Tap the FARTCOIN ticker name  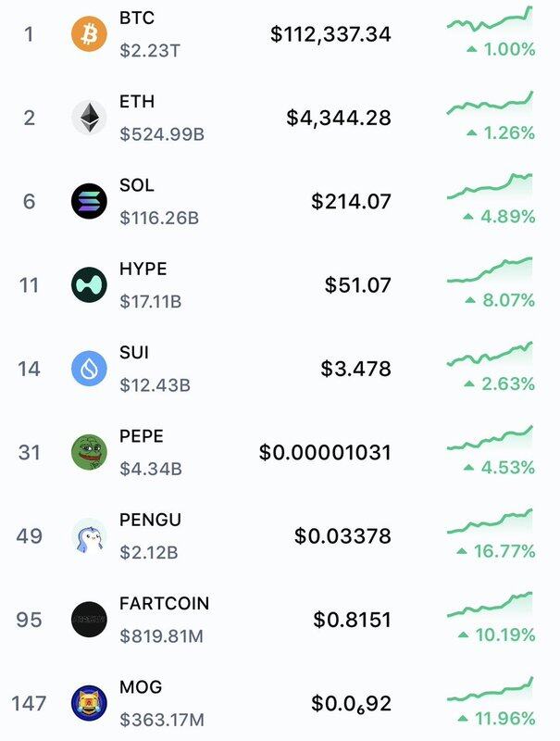coord(165,604)
